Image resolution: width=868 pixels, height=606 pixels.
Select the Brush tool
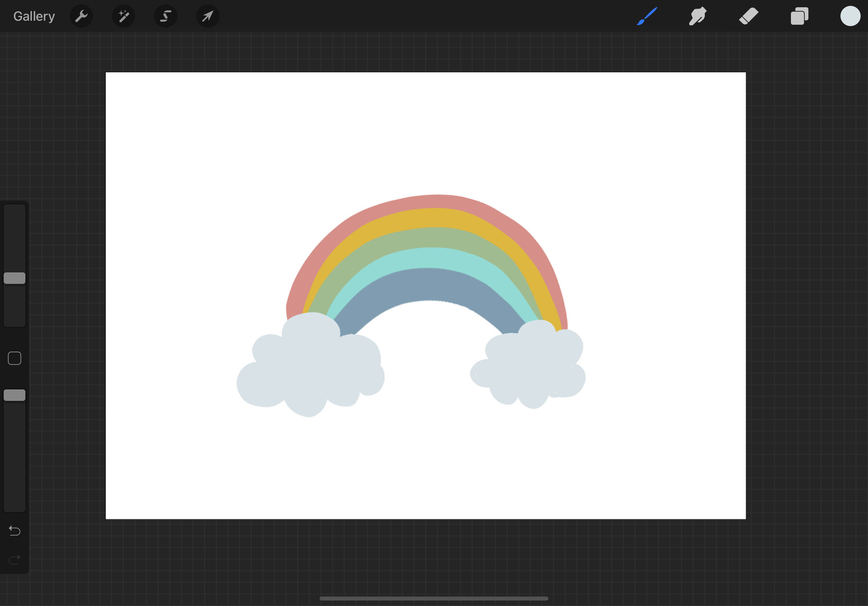(x=647, y=16)
